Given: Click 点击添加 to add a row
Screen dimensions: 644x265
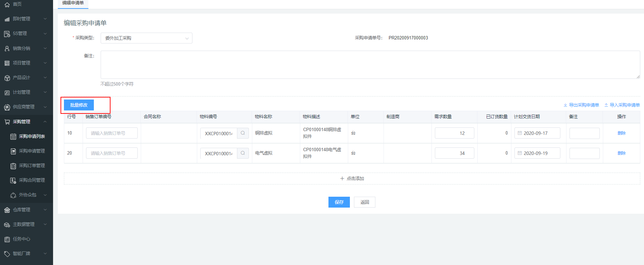Looking at the screenshot, I should 352,178.
